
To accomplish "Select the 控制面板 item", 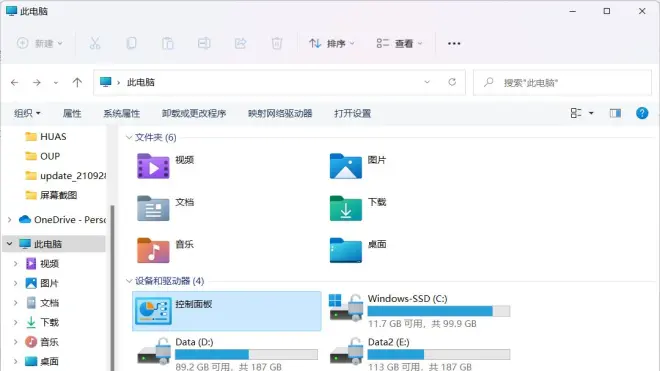I will coord(227,311).
